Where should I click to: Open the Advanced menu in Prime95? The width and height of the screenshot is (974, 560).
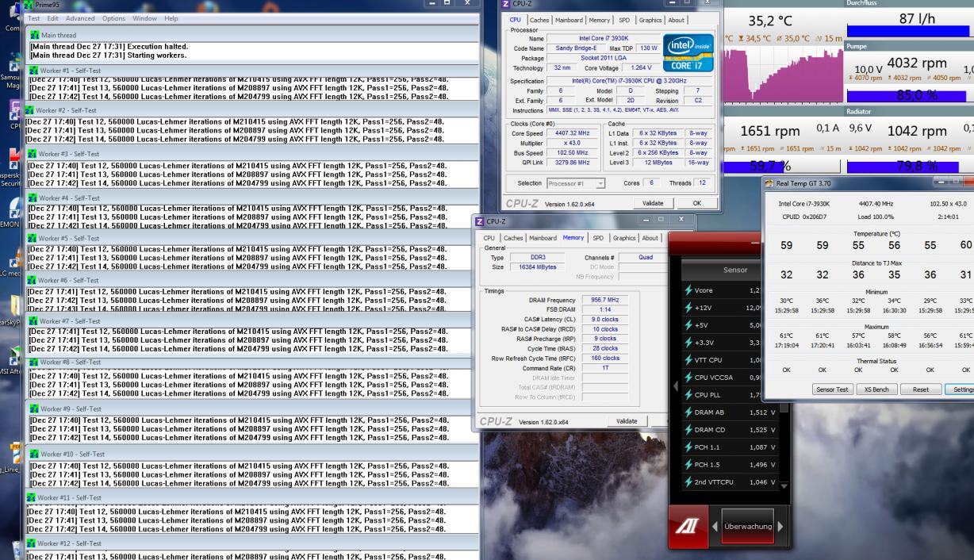[x=80, y=18]
